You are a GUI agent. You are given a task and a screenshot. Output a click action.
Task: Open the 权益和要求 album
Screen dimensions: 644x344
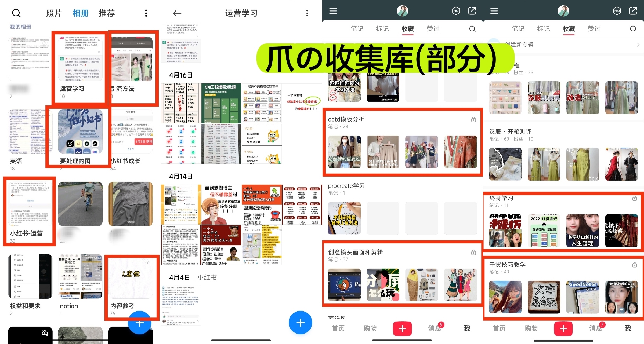(30, 285)
